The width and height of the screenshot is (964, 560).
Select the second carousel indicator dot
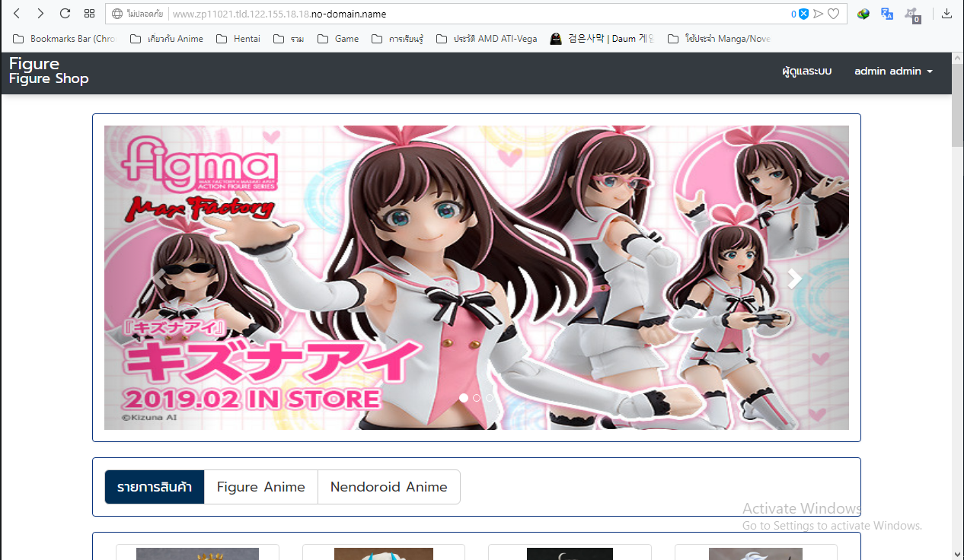[477, 398]
